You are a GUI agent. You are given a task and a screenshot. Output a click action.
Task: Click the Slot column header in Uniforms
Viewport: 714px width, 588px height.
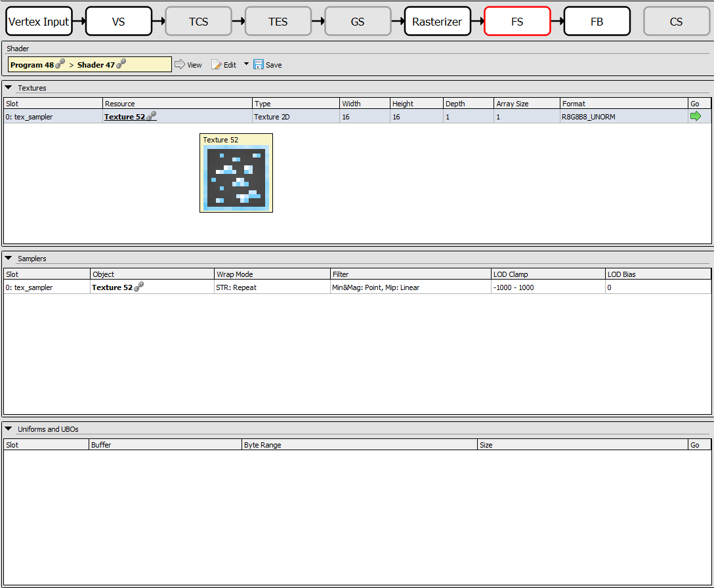[x=46, y=445]
